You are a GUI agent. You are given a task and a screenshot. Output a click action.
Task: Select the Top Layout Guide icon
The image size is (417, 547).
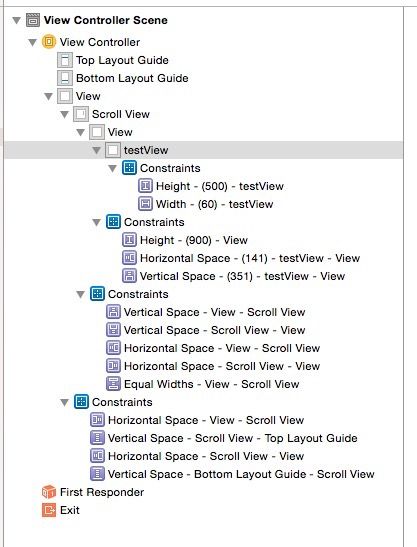tap(65, 60)
